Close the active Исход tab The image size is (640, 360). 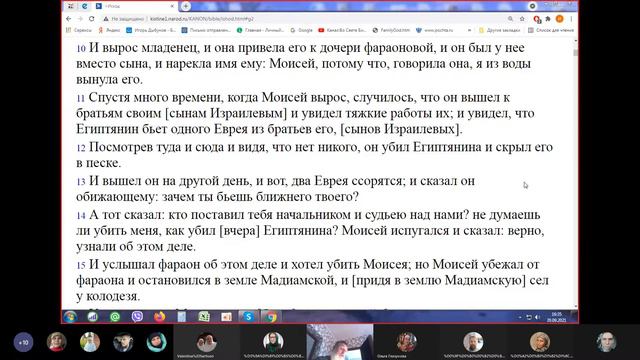point(172,6)
